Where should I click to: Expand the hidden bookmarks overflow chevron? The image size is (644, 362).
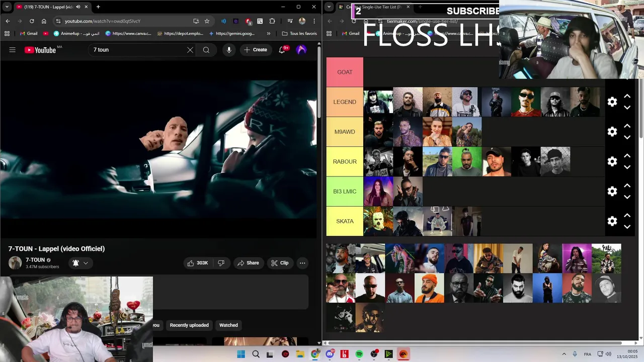click(x=268, y=34)
